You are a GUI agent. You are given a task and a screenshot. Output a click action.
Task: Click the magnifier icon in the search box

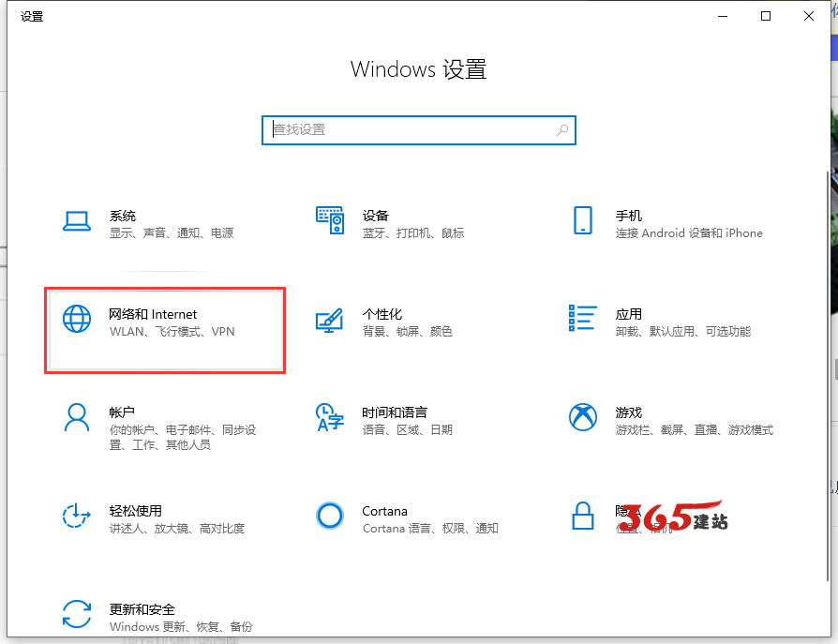point(562,130)
